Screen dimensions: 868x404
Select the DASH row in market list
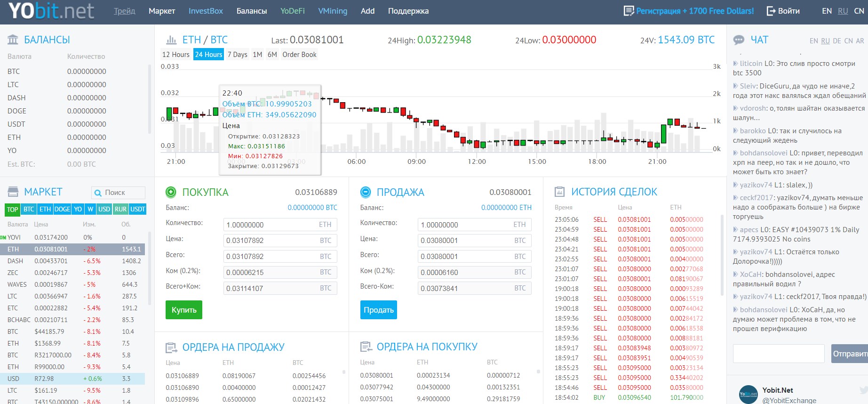click(72, 261)
